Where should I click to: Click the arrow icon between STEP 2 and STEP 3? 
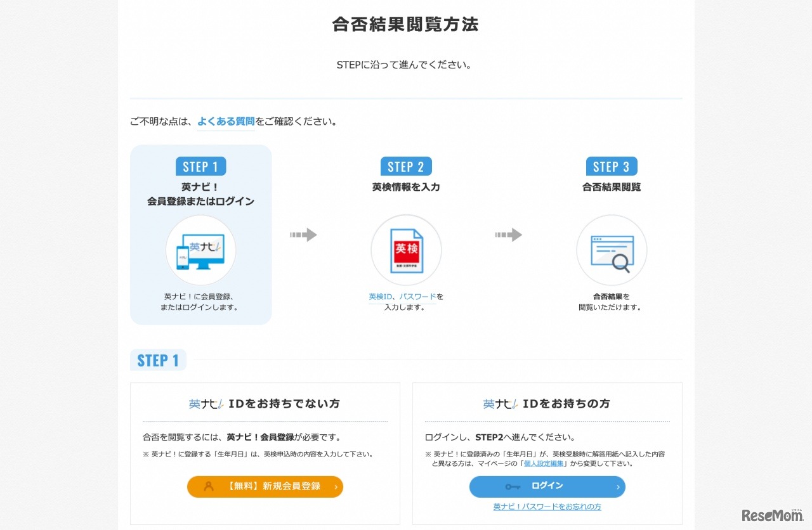point(509,235)
